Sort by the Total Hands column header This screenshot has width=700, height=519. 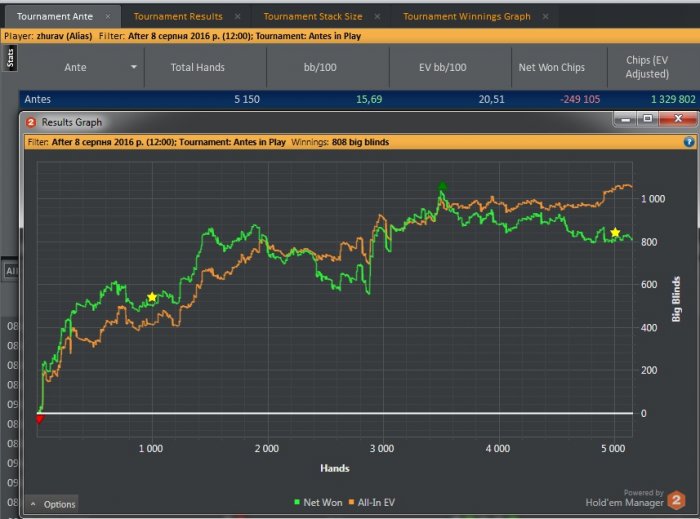pos(205,67)
